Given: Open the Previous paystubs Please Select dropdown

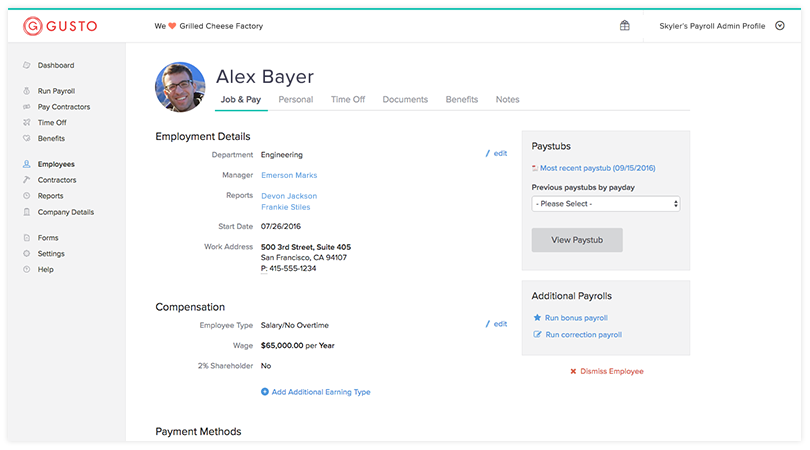Looking at the screenshot, I should pyautogui.click(x=606, y=204).
